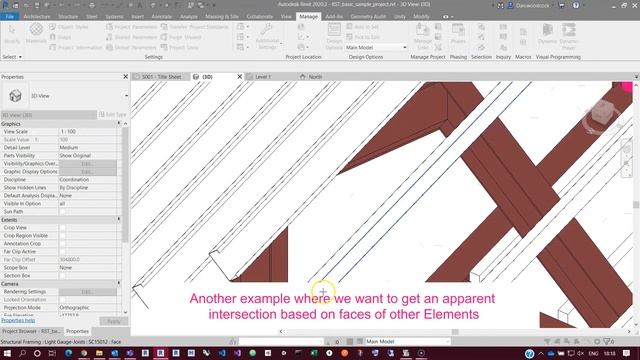Open the Main Model dropdown in status bar

[407, 341]
